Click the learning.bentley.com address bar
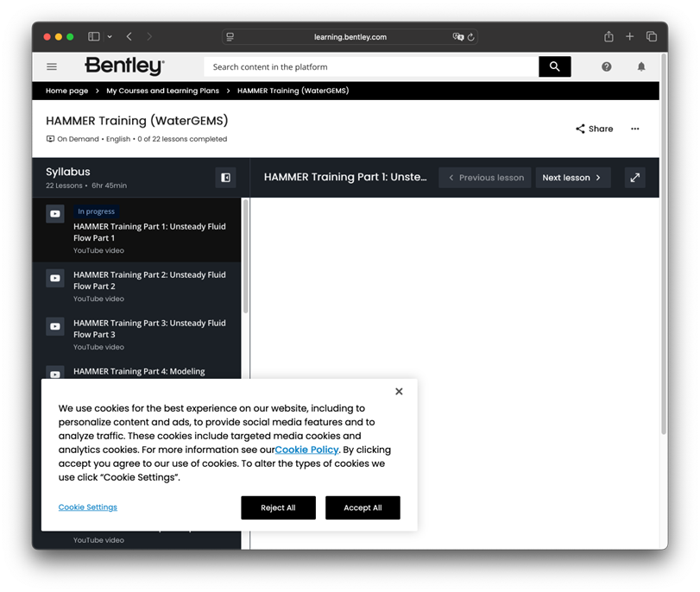 [x=350, y=37]
